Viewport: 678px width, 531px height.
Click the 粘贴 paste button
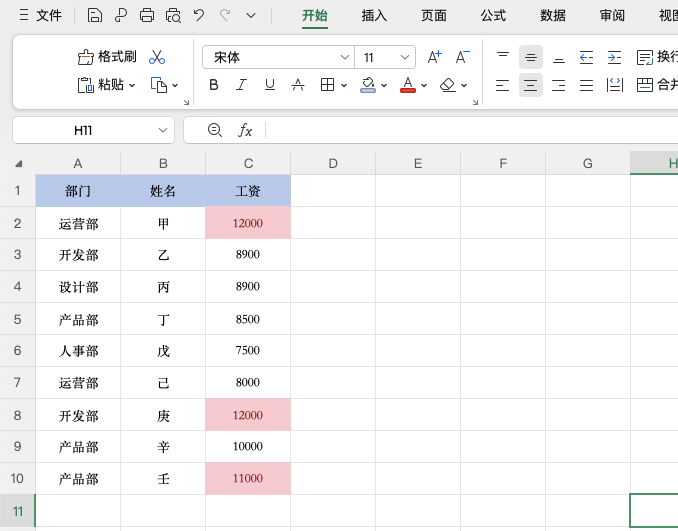[x=101, y=85]
